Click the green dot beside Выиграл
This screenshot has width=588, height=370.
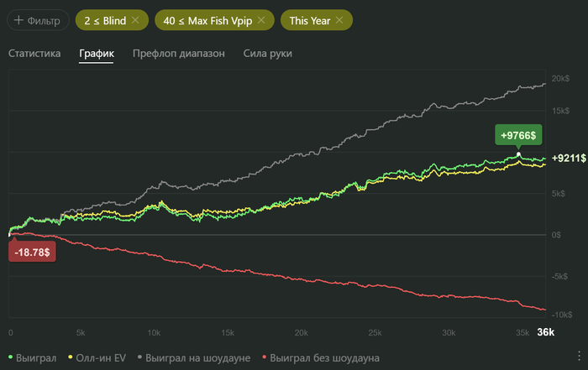(9, 358)
